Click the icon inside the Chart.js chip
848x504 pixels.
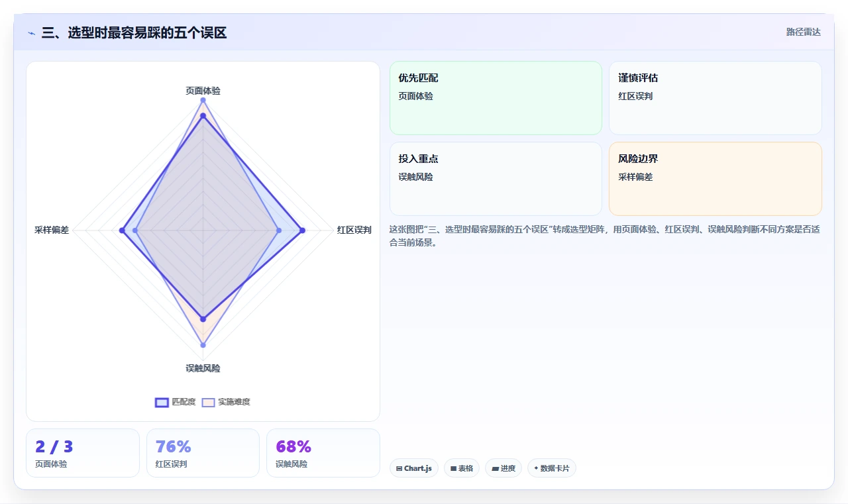pos(399,468)
